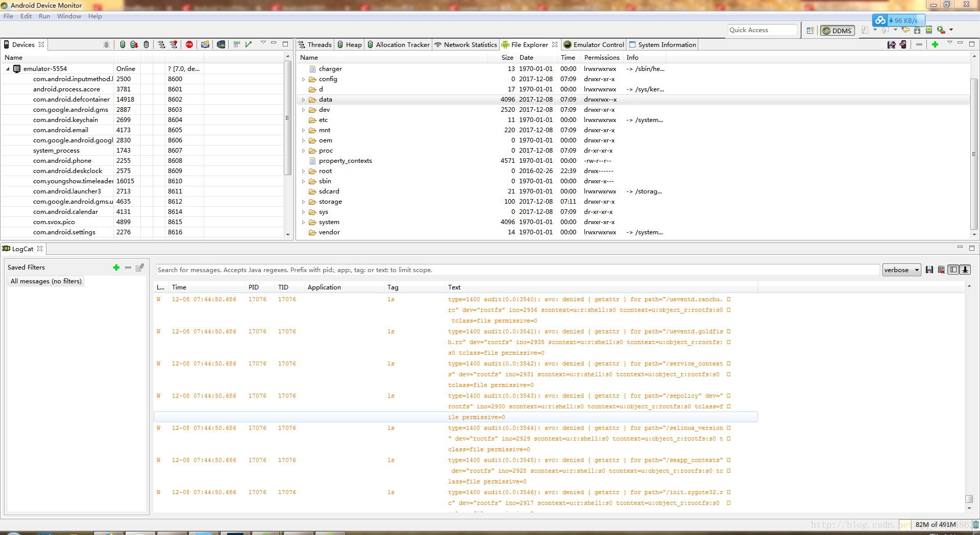Expand the system folder
Image resolution: width=980 pixels, height=535 pixels.
point(303,222)
